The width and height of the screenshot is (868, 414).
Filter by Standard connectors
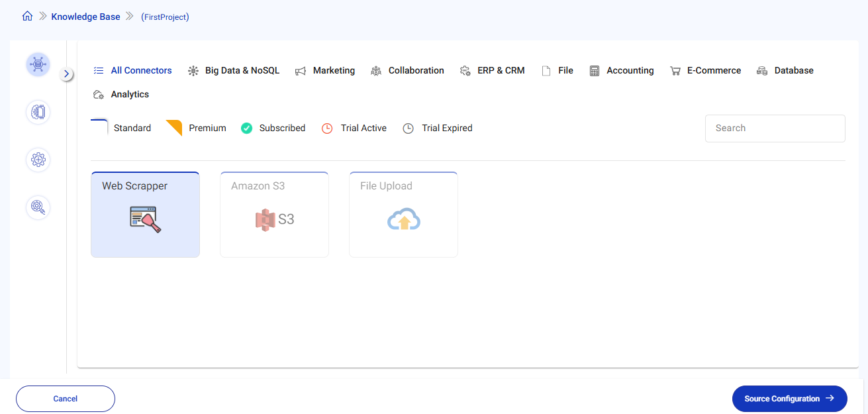[x=121, y=128]
